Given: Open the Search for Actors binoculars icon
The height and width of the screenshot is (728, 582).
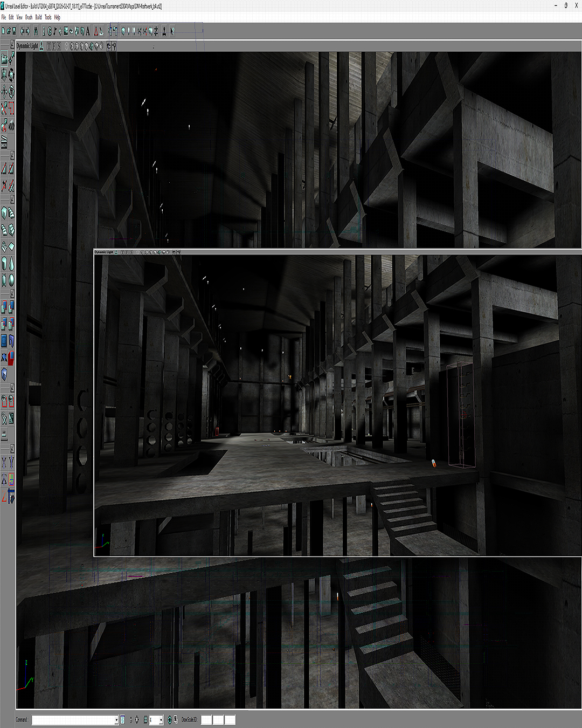Looking at the screenshot, I should tap(35, 31).
